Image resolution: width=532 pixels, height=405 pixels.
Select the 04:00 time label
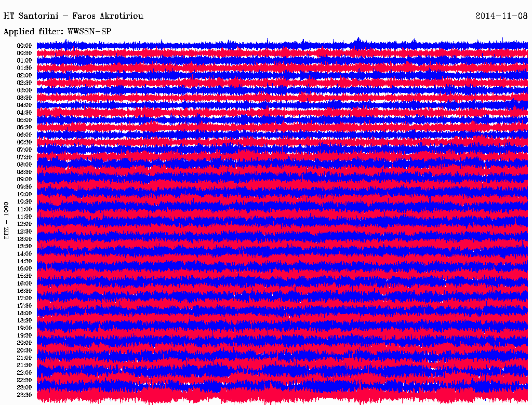click(x=24, y=105)
